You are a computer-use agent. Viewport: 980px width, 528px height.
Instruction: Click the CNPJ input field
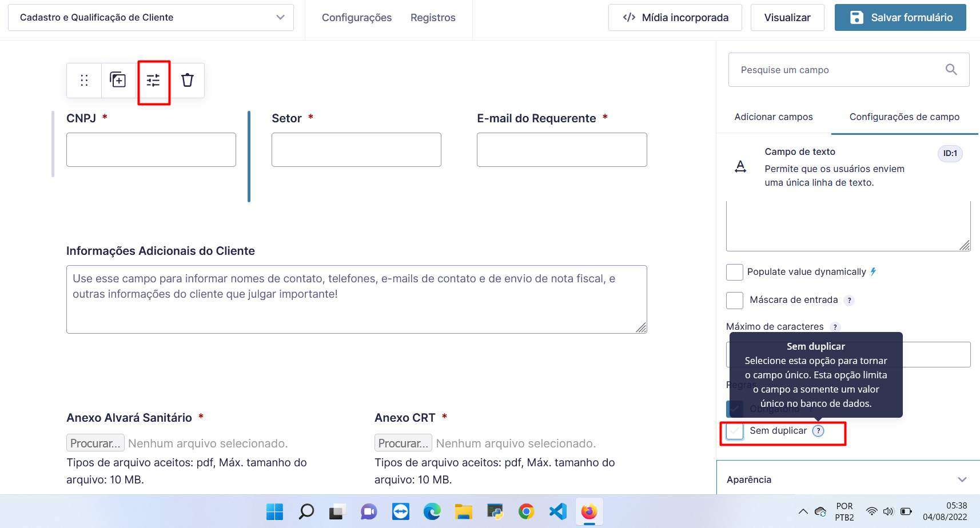point(151,150)
